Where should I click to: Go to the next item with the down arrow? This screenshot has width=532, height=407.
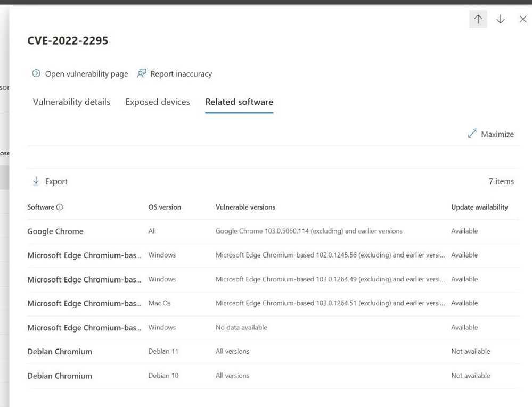tap(501, 19)
